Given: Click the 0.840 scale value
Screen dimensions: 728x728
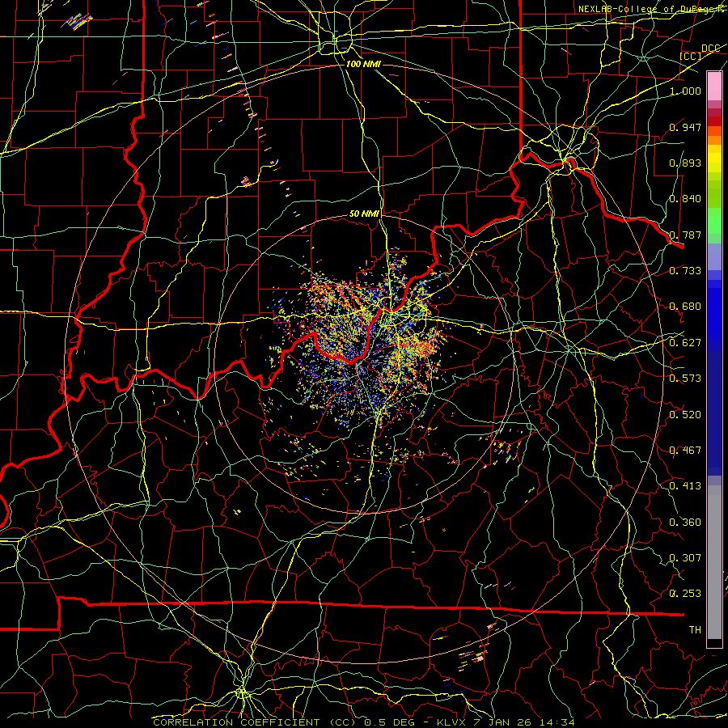Looking at the screenshot, I should pos(685,199).
